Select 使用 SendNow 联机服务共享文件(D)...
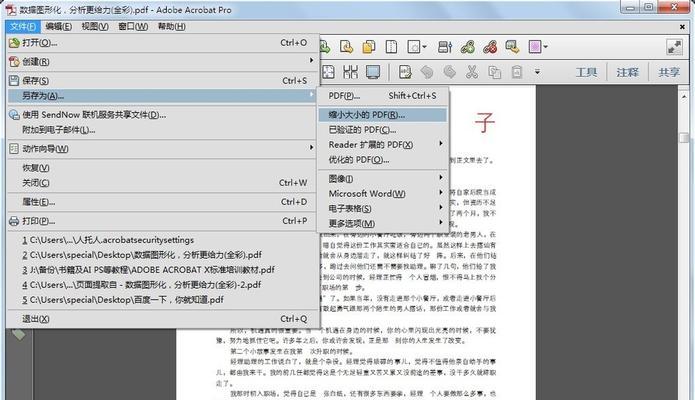 (x=162, y=114)
